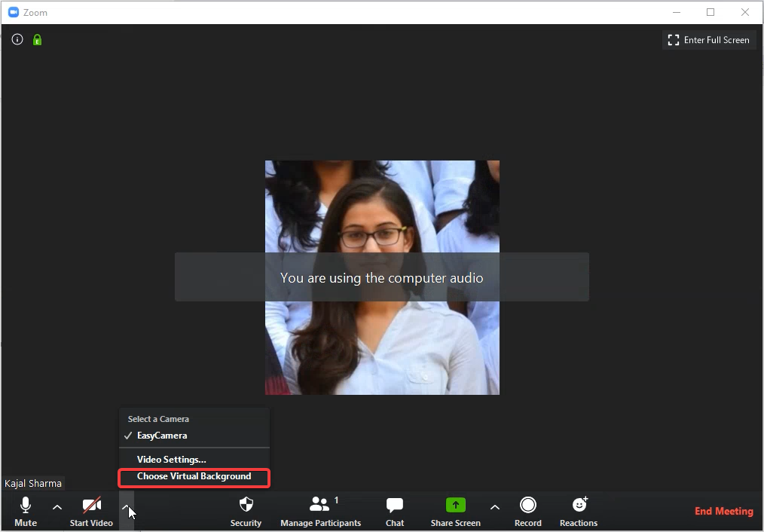Start recording with the Record icon
Screen dimensions: 764x532
[x=527, y=506]
